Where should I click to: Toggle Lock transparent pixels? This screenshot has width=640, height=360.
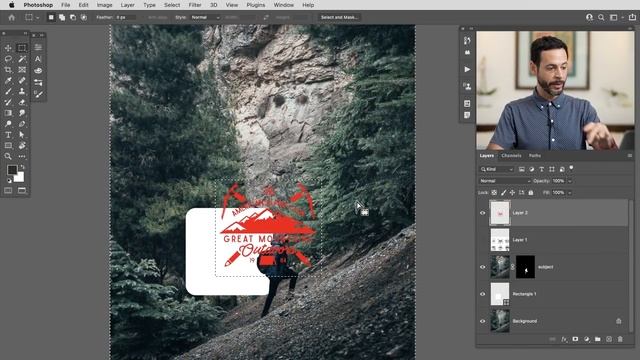494,193
